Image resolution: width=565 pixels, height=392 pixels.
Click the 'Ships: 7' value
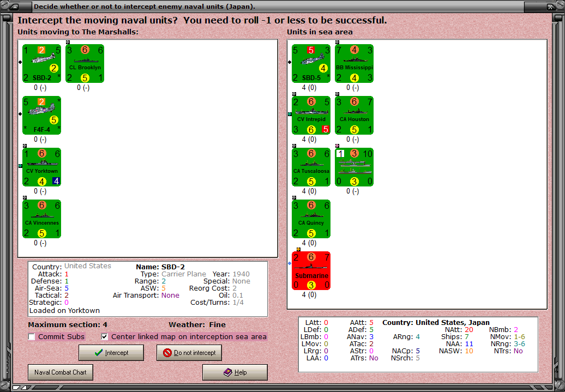pos(455,337)
